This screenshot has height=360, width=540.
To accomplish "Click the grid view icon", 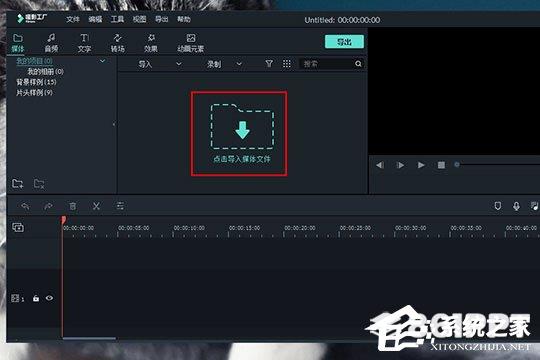I will point(287,64).
